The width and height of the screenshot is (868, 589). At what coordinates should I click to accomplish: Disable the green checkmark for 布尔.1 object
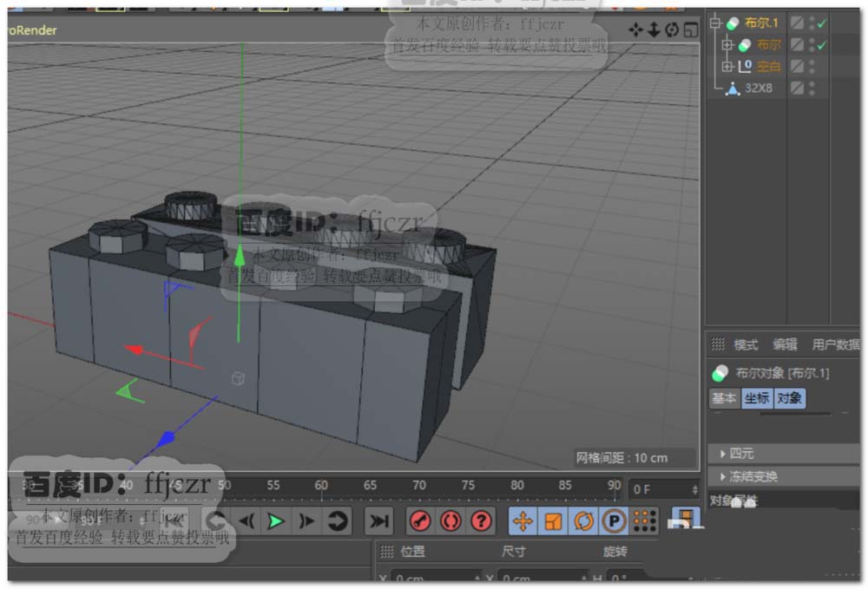coord(821,23)
